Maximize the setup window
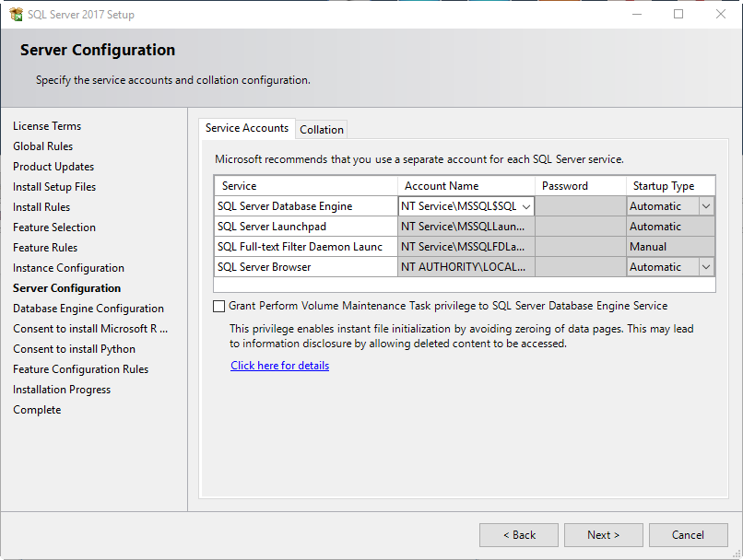The height and width of the screenshot is (560, 743). [678, 14]
